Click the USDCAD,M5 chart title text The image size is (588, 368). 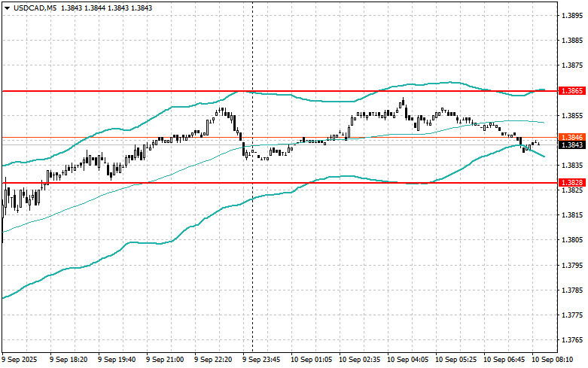pos(35,8)
